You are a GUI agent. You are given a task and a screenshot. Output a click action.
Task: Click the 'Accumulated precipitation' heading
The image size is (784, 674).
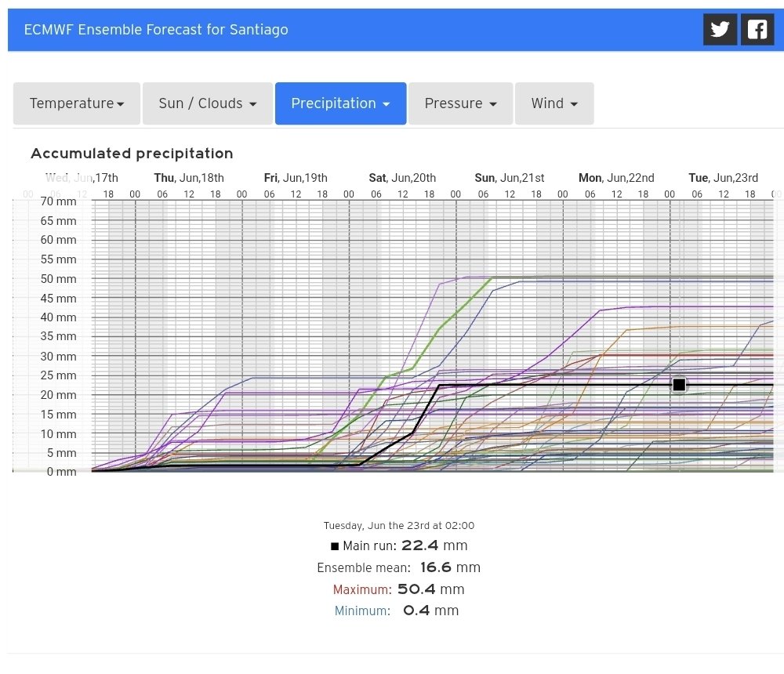tap(132, 154)
